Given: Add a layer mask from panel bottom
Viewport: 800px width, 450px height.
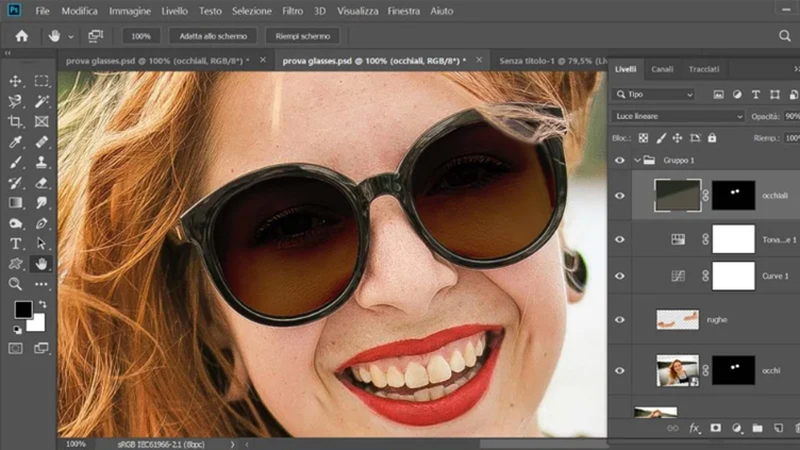Looking at the screenshot, I should (x=715, y=428).
